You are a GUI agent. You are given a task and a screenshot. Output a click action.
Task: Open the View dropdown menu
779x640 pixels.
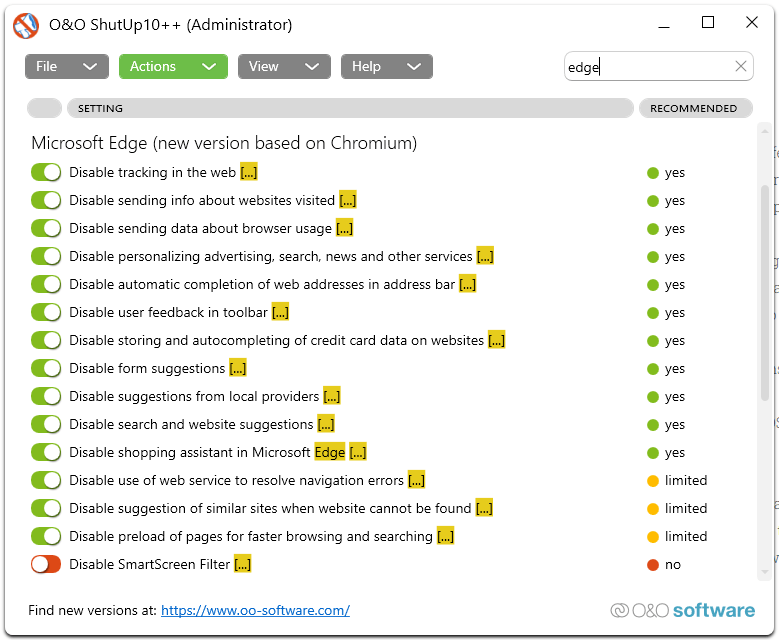[x=283, y=67]
